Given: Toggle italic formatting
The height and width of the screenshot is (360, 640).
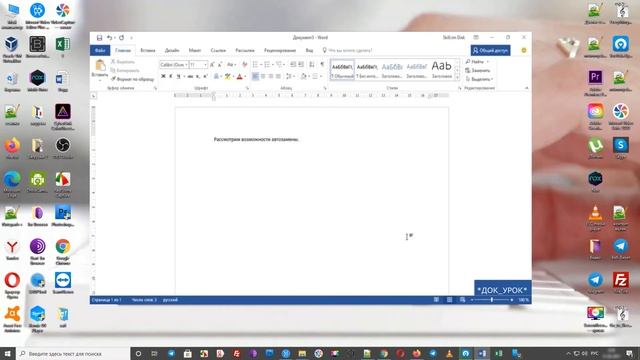Looking at the screenshot, I should click(171, 76).
